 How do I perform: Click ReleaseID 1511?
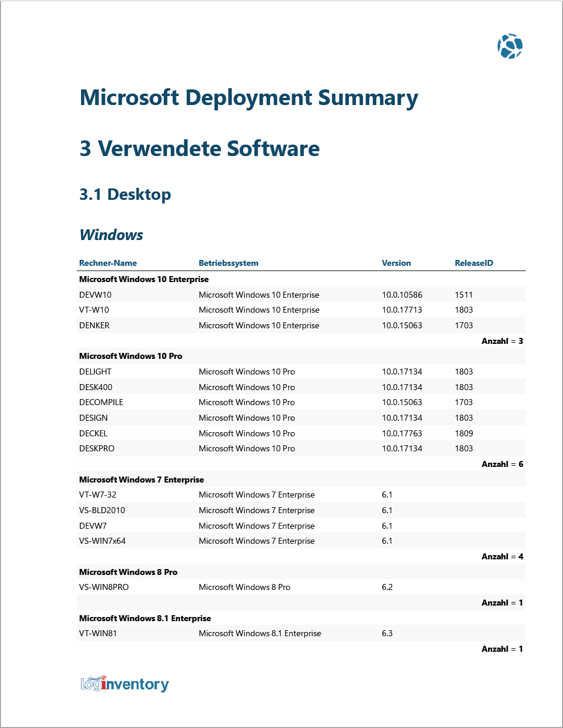click(464, 295)
